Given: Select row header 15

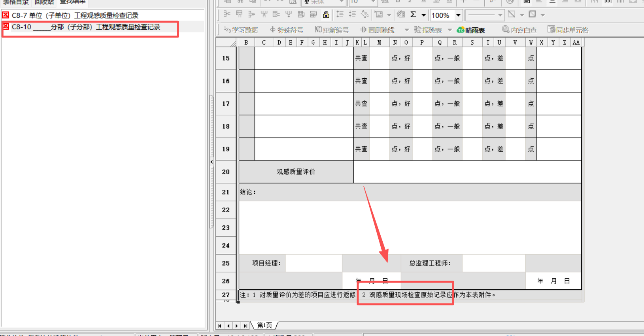Looking at the screenshot, I should point(226,58).
